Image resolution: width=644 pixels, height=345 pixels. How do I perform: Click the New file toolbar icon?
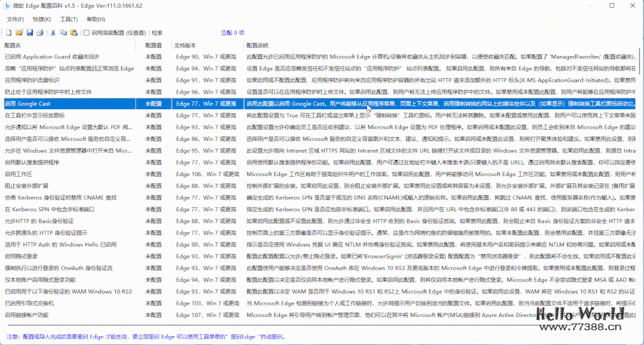9,33
